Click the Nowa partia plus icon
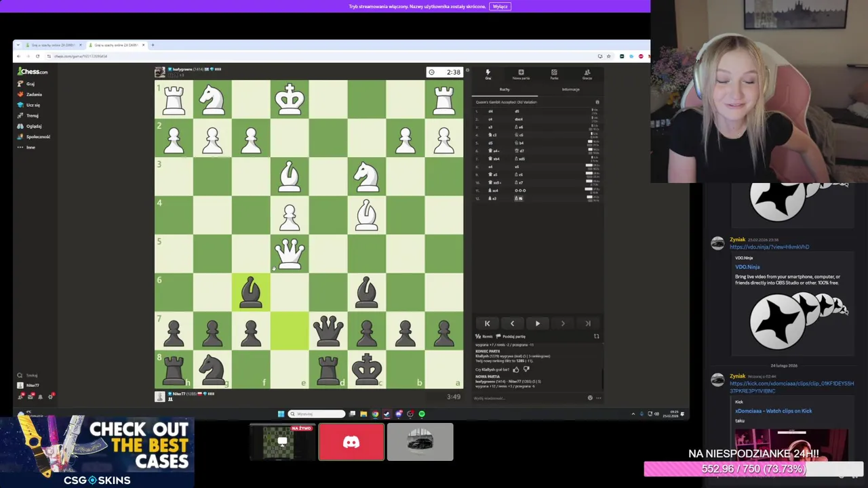Image resolution: width=868 pixels, height=488 pixels. 521,74
